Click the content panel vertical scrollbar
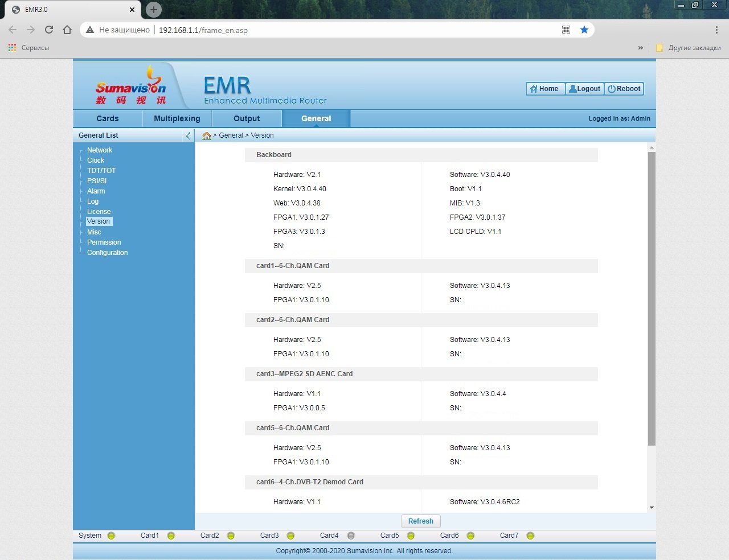729x560 pixels. click(652, 299)
